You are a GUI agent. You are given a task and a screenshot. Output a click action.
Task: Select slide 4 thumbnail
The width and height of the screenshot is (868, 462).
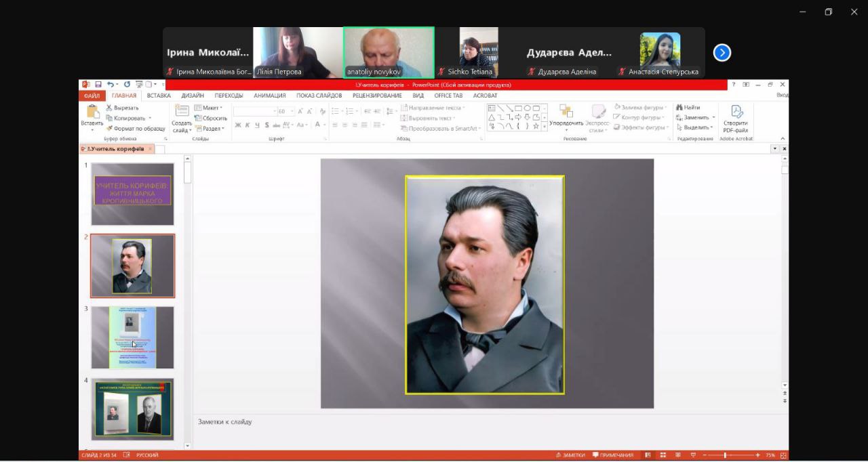[x=133, y=409]
